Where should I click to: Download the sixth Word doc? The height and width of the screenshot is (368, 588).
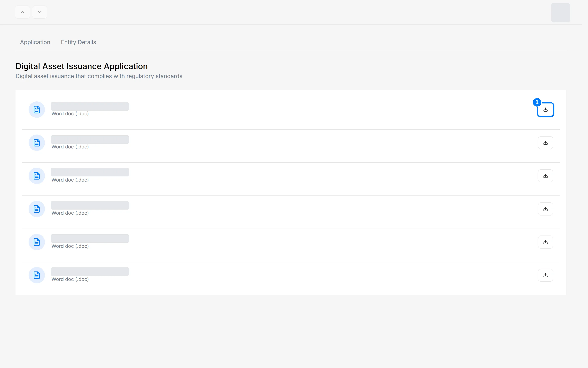click(545, 275)
